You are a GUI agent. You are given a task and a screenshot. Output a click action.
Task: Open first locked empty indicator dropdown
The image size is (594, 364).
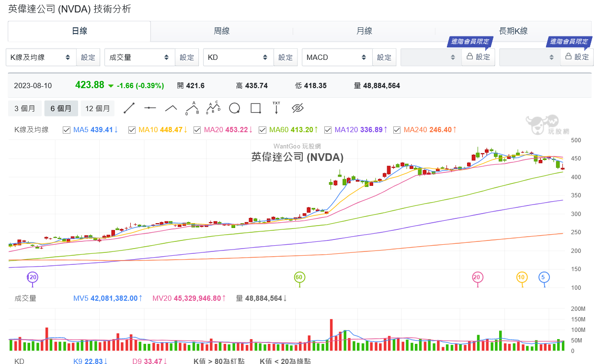click(431, 57)
